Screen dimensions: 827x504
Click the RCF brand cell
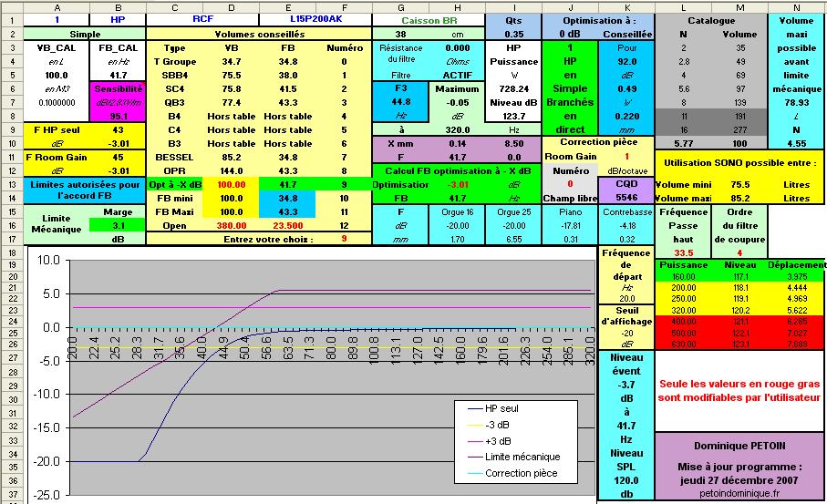(x=202, y=19)
